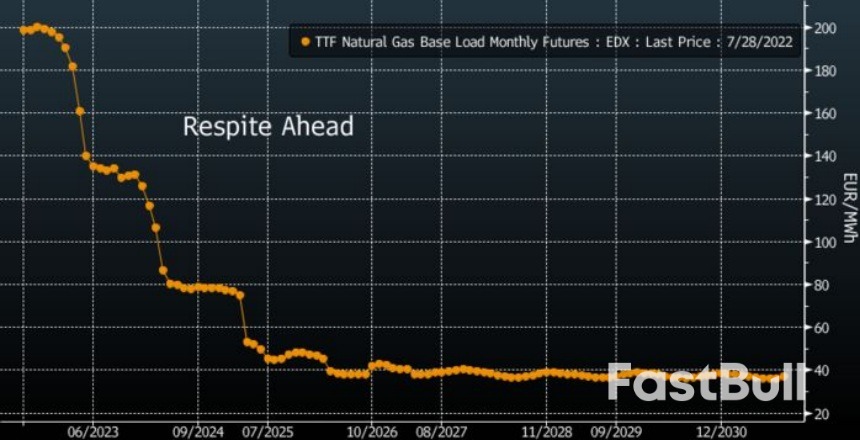Click the 20 y-axis tick label
The height and width of the screenshot is (440, 860).
pyautogui.click(x=821, y=414)
